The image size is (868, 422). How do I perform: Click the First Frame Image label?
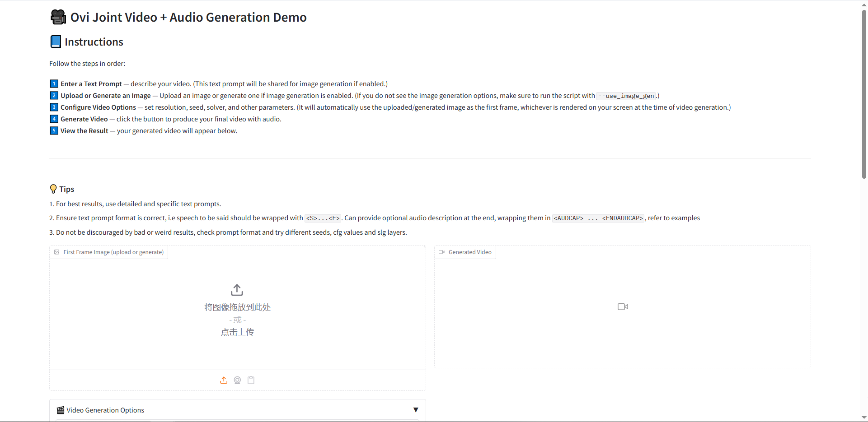pyautogui.click(x=113, y=252)
